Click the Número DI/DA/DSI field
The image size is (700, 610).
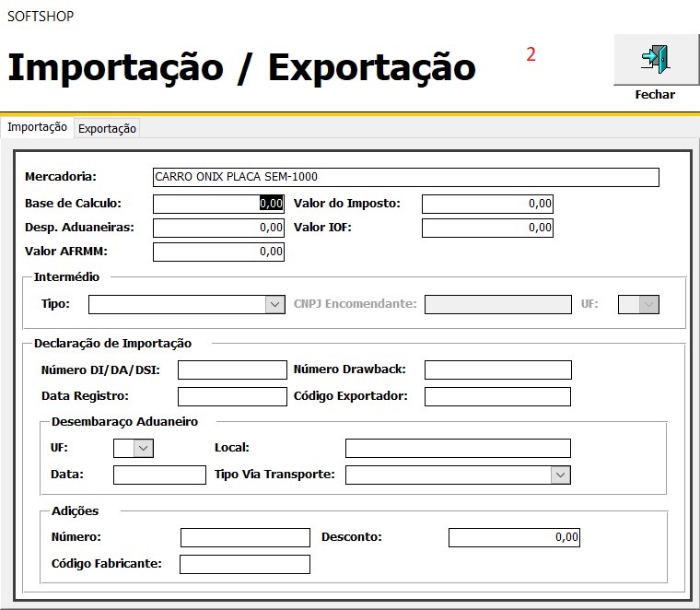coord(232,370)
